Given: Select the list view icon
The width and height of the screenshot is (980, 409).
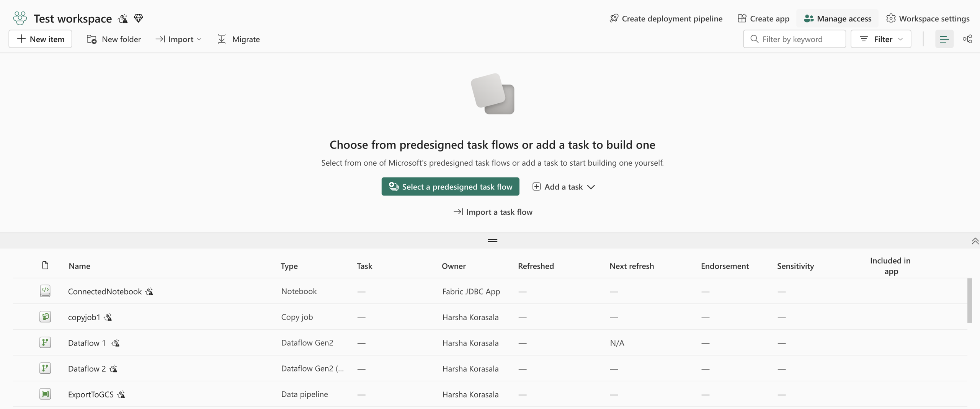Looking at the screenshot, I should [x=944, y=39].
